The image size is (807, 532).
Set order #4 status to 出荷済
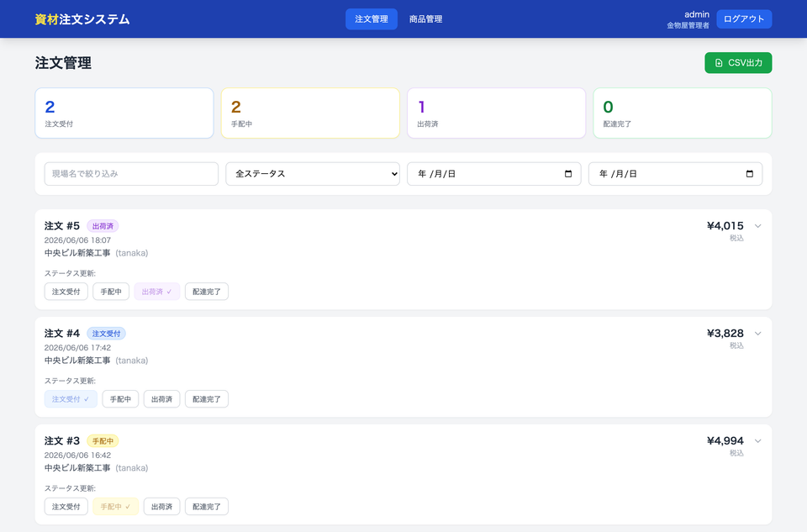tap(161, 399)
